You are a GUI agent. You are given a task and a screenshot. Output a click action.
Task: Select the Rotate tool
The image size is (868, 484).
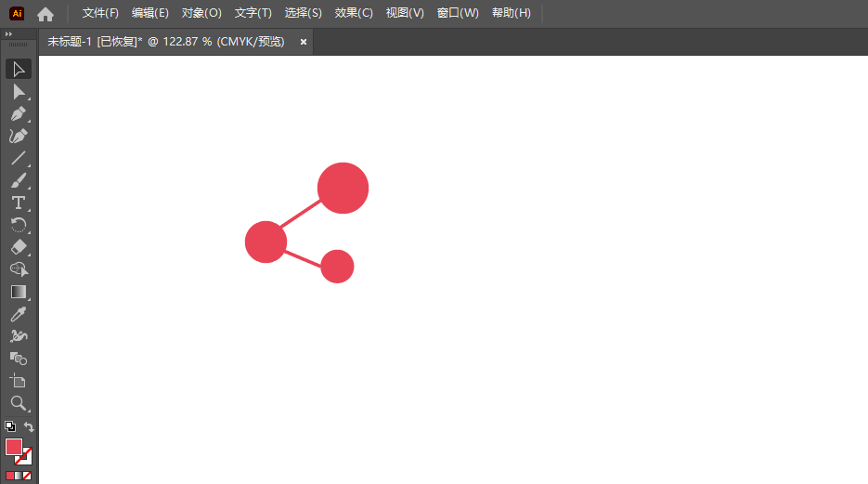click(19, 225)
